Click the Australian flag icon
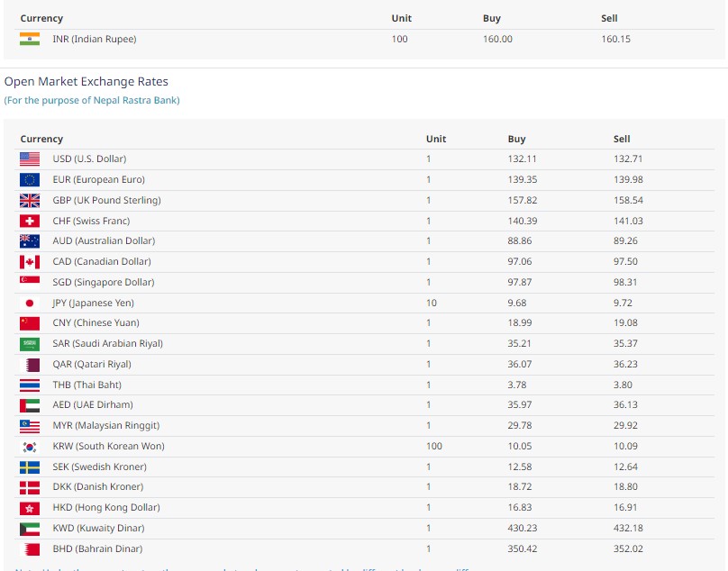 tap(30, 240)
